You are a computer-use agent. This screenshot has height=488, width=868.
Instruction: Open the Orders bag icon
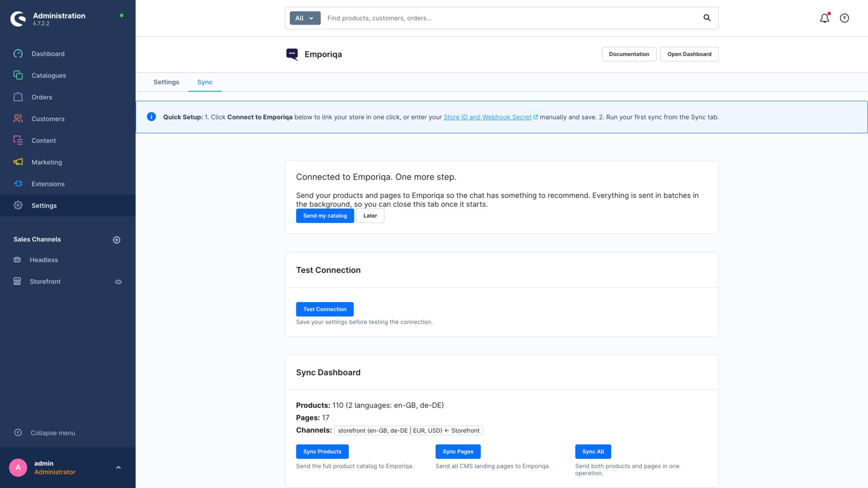point(18,97)
